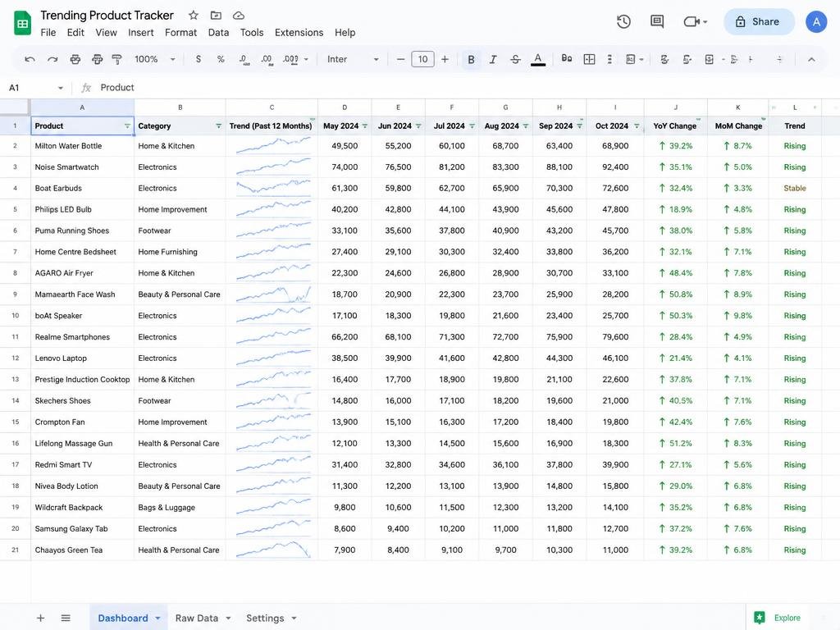Open the Inter font family dropdown
Viewport: 840px width, 630px height.
[x=353, y=59]
